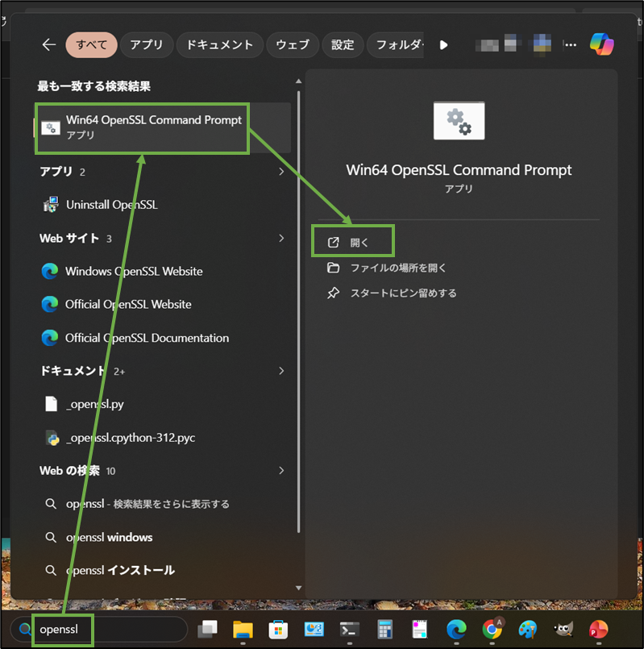This screenshot has height=649, width=644.
Task: Click scrollbar up arrow in results list
Action: click(x=298, y=81)
